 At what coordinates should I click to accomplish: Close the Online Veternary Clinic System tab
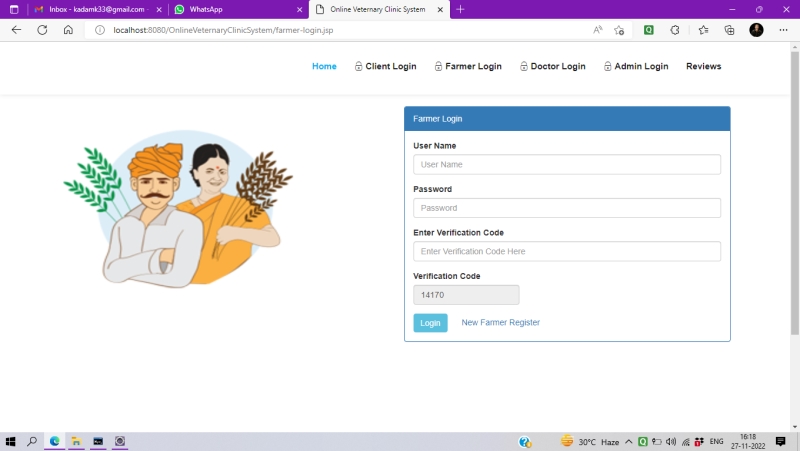tap(440, 9)
